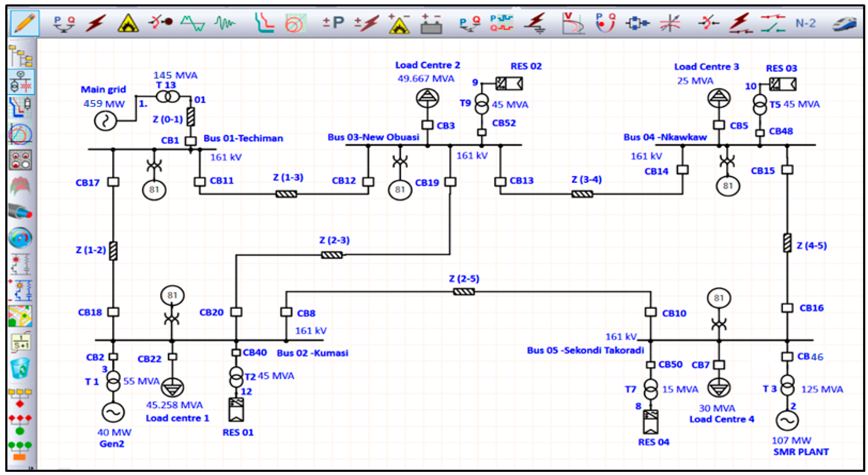Switch to Load Flow analysis mode
868x475 pixels.
[x=64, y=24]
